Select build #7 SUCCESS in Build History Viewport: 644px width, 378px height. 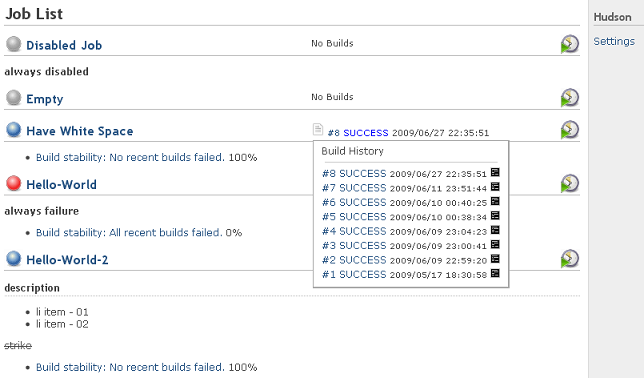[x=354, y=188]
